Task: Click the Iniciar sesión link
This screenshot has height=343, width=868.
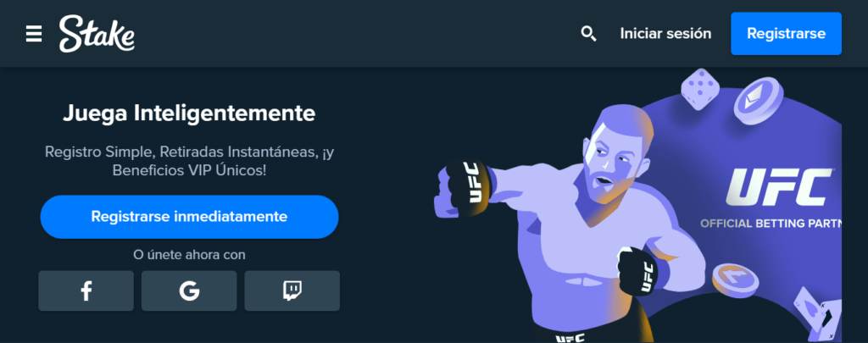Action: pyautogui.click(x=665, y=34)
